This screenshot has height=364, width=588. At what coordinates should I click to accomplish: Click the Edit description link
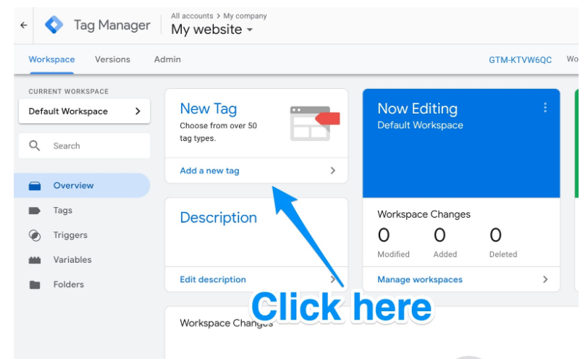[213, 279]
